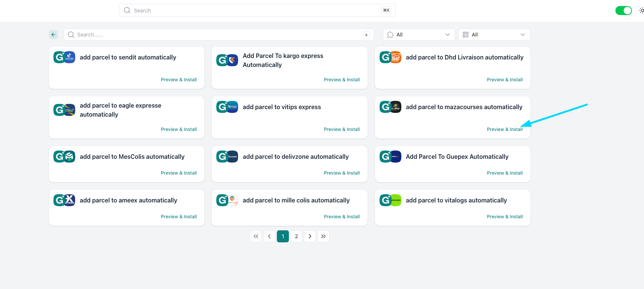
Task: Open the grid-icon All category dropdown
Action: coord(494,35)
